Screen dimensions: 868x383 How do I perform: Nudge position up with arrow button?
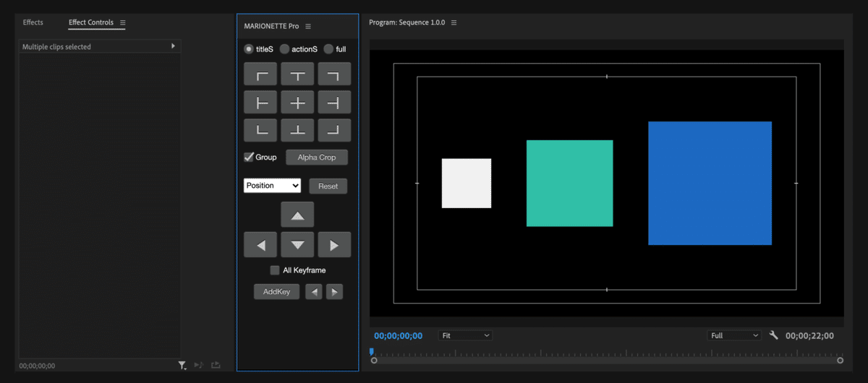(297, 215)
